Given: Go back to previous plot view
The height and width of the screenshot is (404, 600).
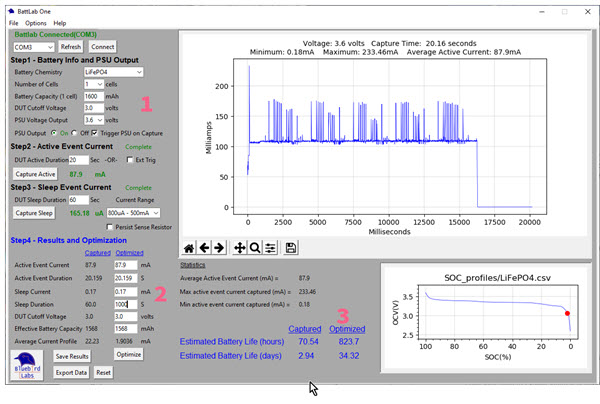Looking at the screenshot, I should [204, 248].
